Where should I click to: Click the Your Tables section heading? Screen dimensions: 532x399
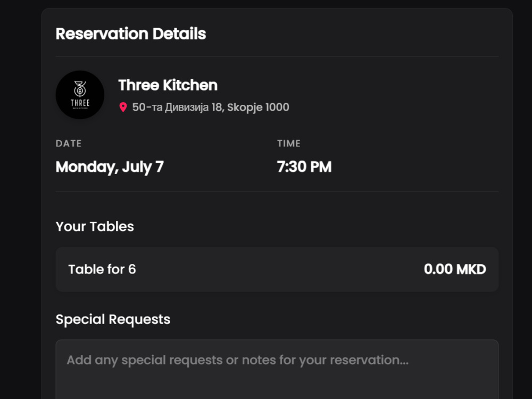(95, 227)
